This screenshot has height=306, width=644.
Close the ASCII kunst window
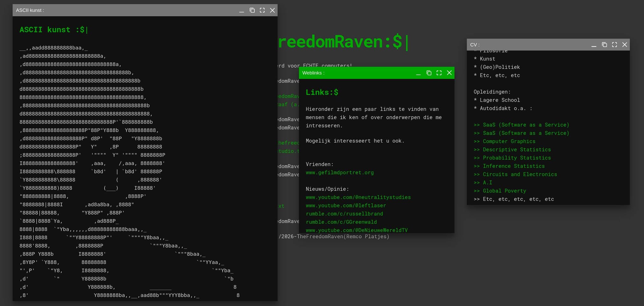tap(272, 10)
